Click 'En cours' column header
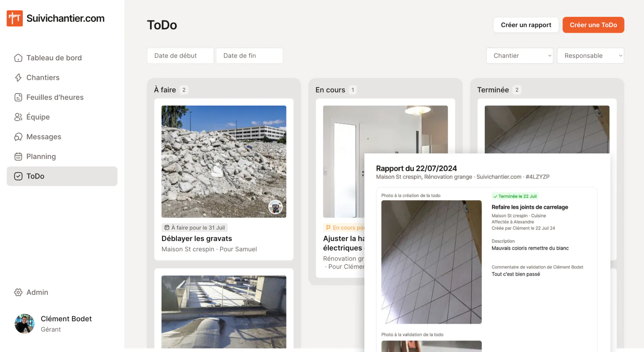Image resolution: width=644 pixels, height=352 pixels. pyautogui.click(x=330, y=90)
